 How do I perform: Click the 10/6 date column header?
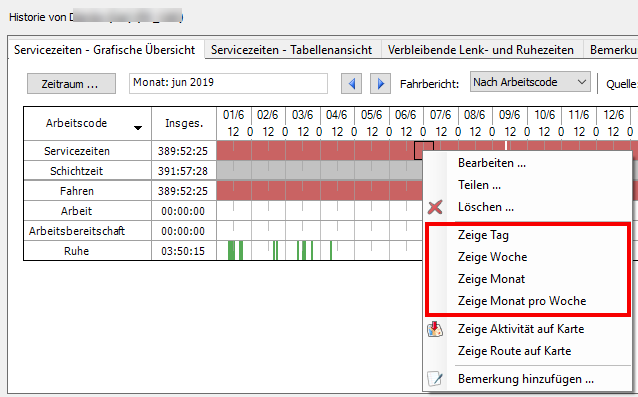pos(544,116)
